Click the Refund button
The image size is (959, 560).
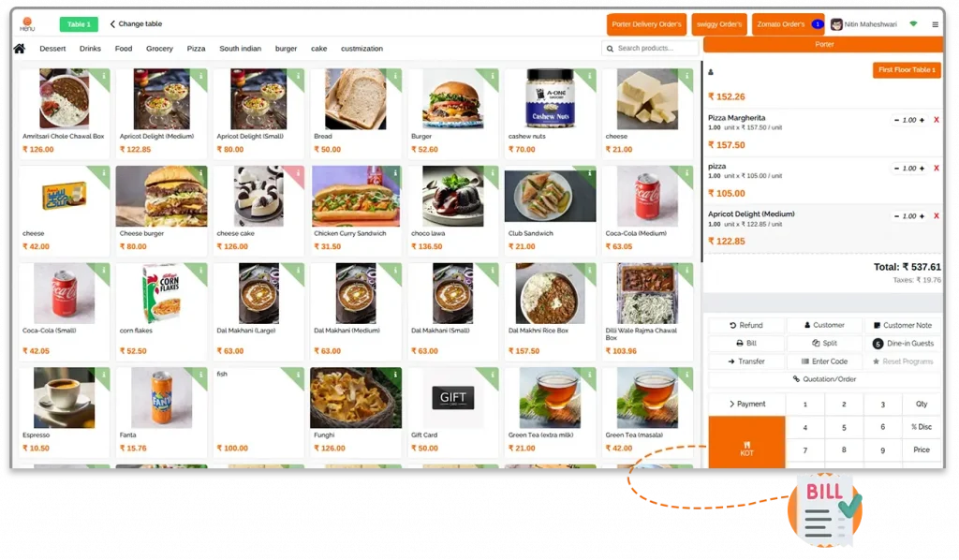(746, 325)
